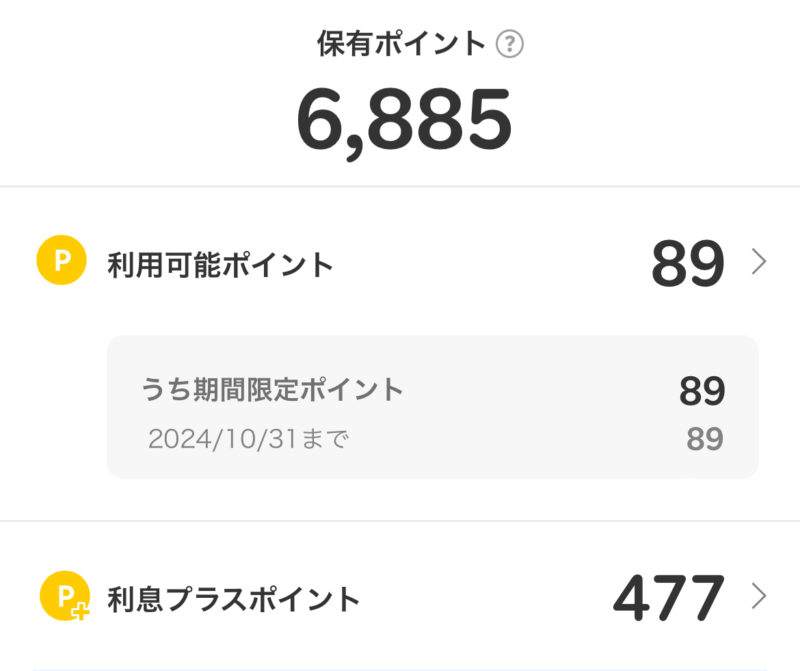
Task: Select the 利用可能ポイント label
Action: 220,265
